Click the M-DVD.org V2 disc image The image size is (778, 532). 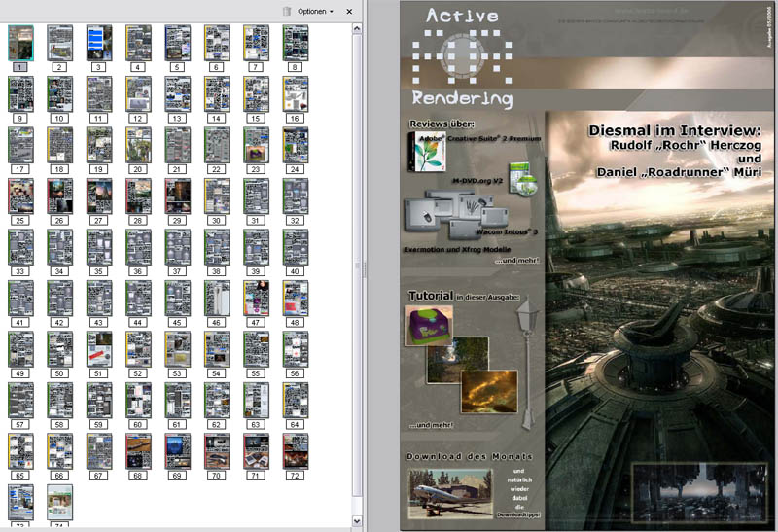[523, 179]
